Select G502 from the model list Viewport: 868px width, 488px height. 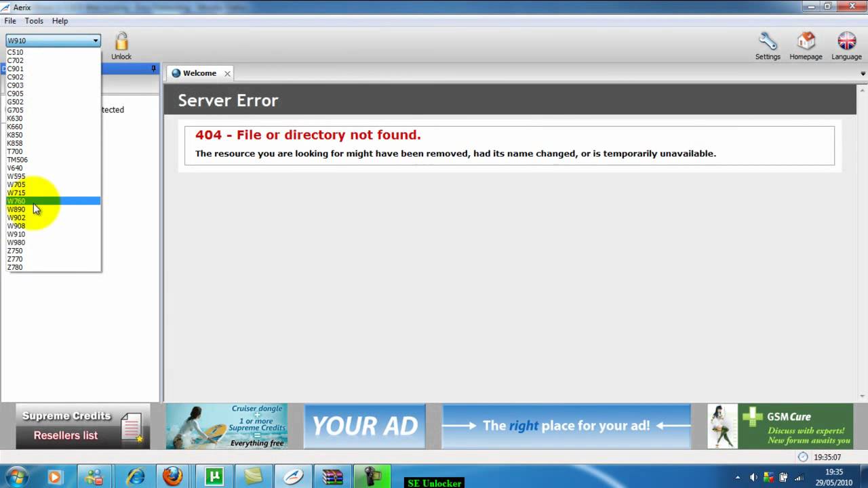point(54,102)
